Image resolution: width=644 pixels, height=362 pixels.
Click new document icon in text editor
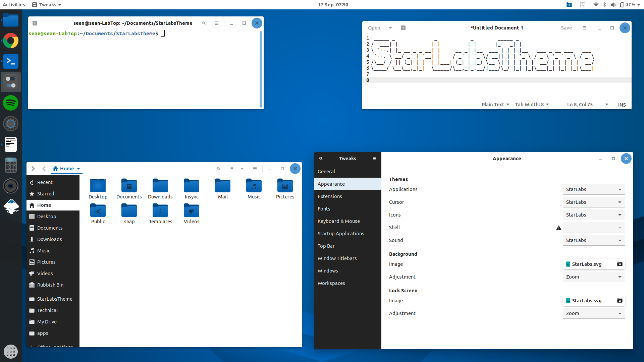(403, 28)
